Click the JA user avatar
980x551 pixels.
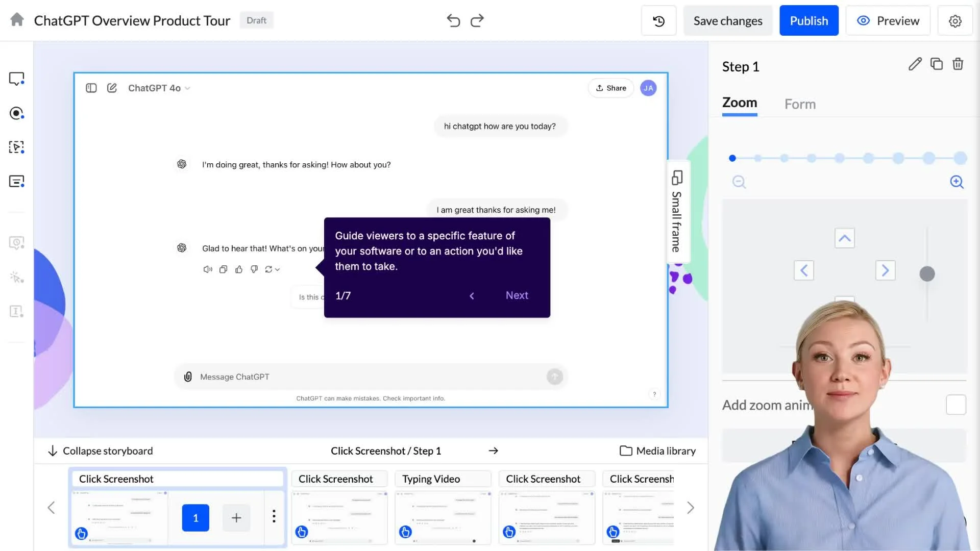pos(648,88)
